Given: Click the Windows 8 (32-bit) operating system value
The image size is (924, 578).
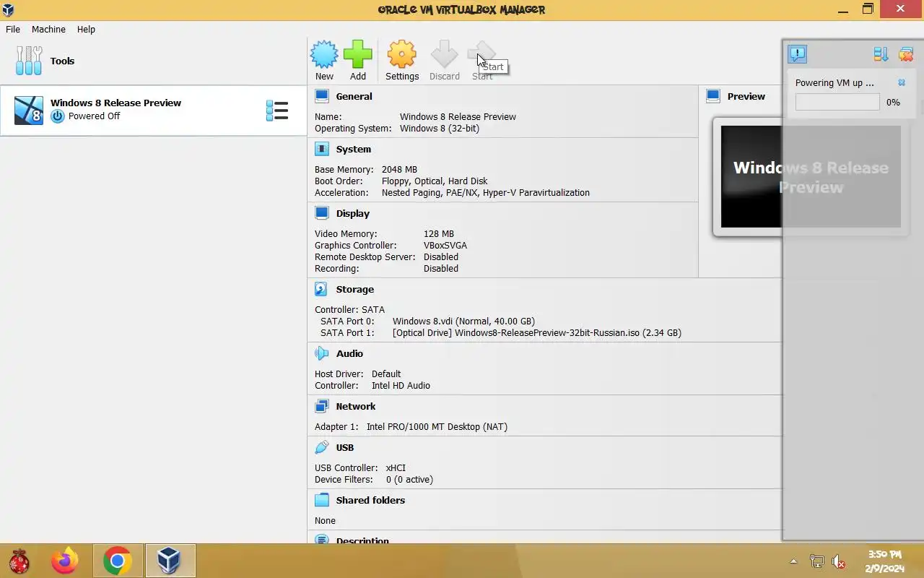Looking at the screenshot, I should tap(440, 128).
